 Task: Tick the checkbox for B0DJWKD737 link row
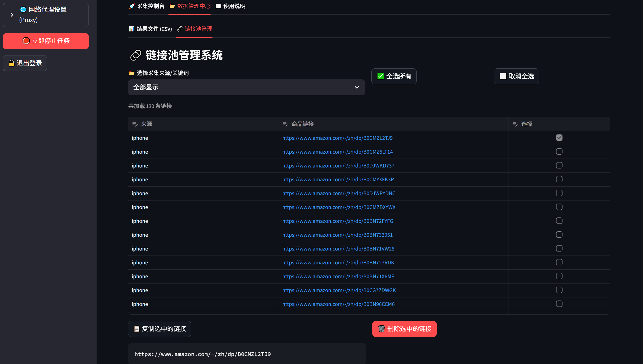[x=559, y=165]
